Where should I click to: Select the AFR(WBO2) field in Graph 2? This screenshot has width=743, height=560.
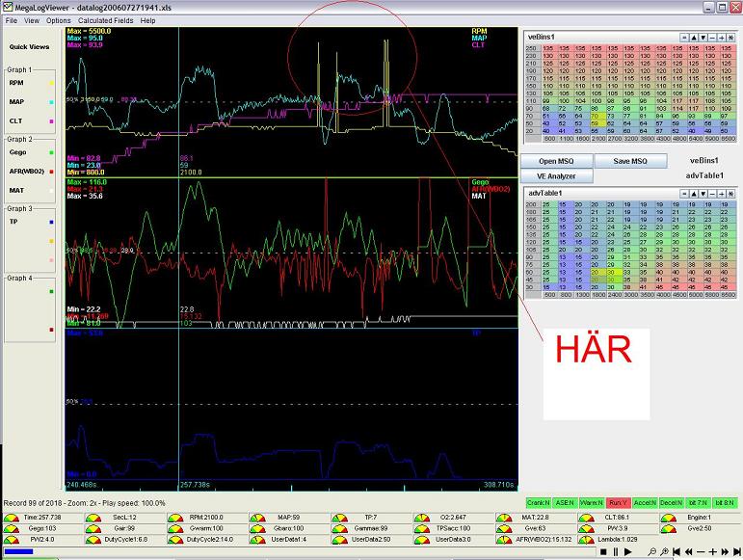click(x=27, y=172)
